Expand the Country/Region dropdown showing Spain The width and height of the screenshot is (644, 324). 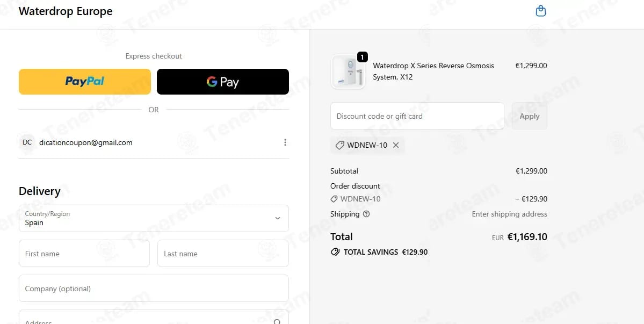[x=154, y=219]
